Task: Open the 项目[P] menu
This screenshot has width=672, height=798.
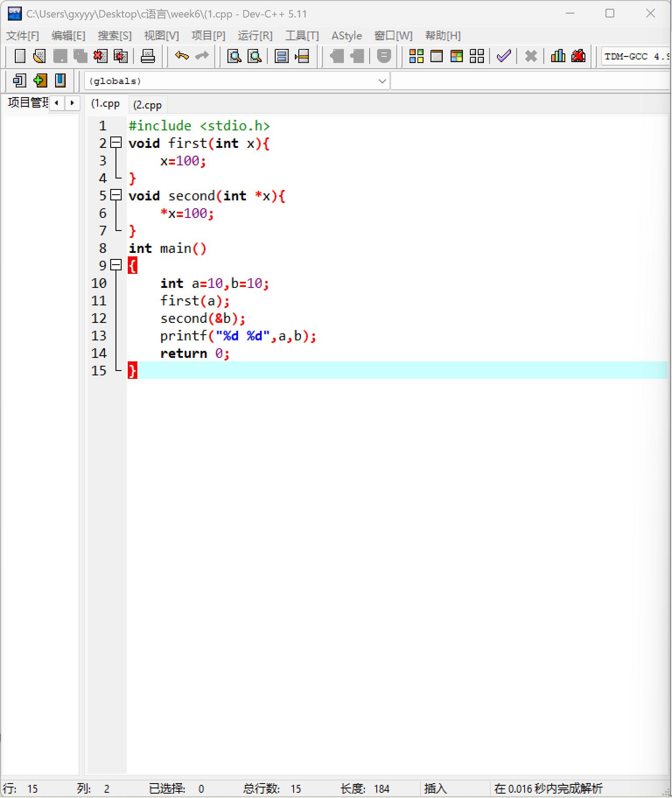Action: pyautogui.click(x=208, y=35)
